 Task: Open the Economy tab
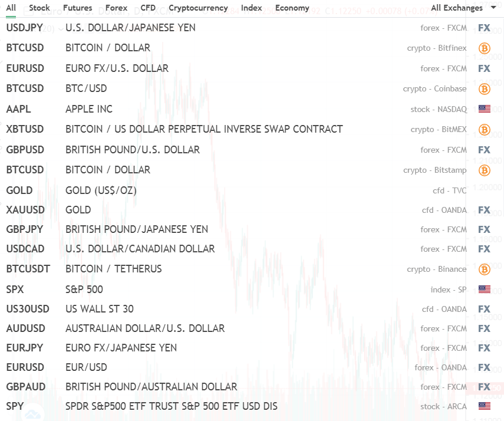[x=292, y=8]
